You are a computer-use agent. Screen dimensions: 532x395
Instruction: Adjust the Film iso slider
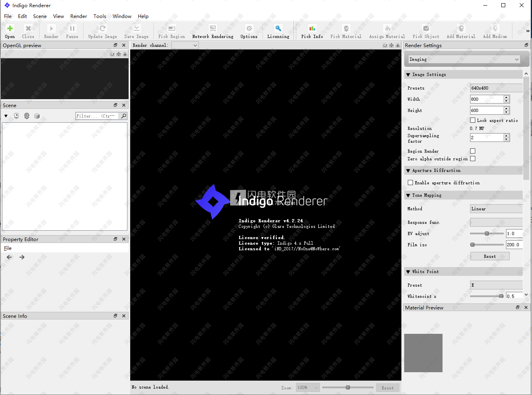[x=487, y=245]
